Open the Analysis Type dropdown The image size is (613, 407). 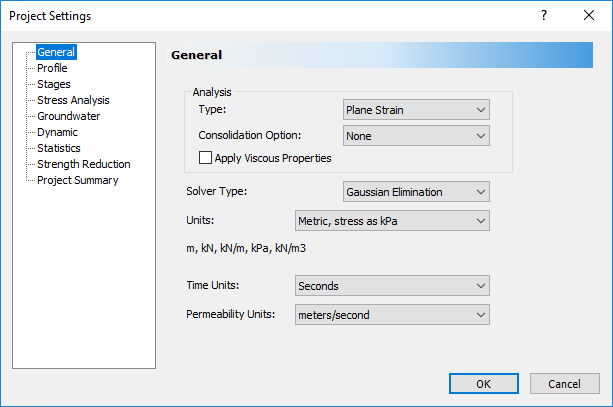[x=415, y=109]
